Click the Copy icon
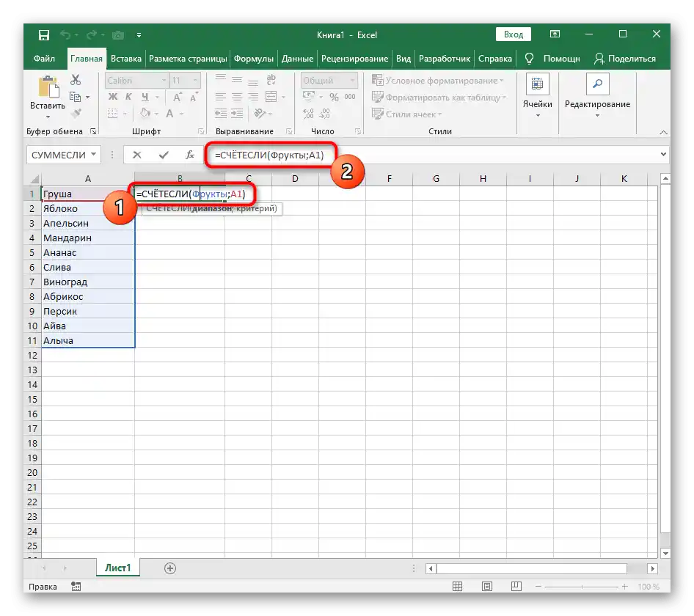694x616 pixels. [76, 97]
